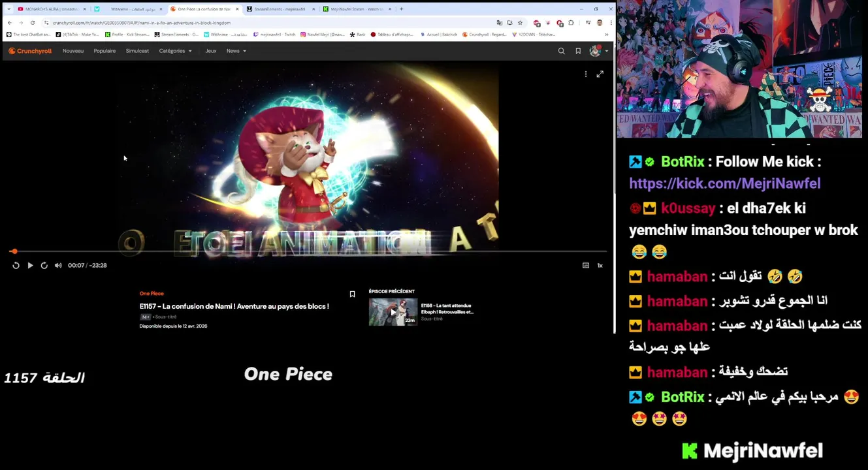Image resolution: width=868 pixels, height=470 pixels.
Task: Open the Nouveau menu item
Action: [x=73, y=51]
